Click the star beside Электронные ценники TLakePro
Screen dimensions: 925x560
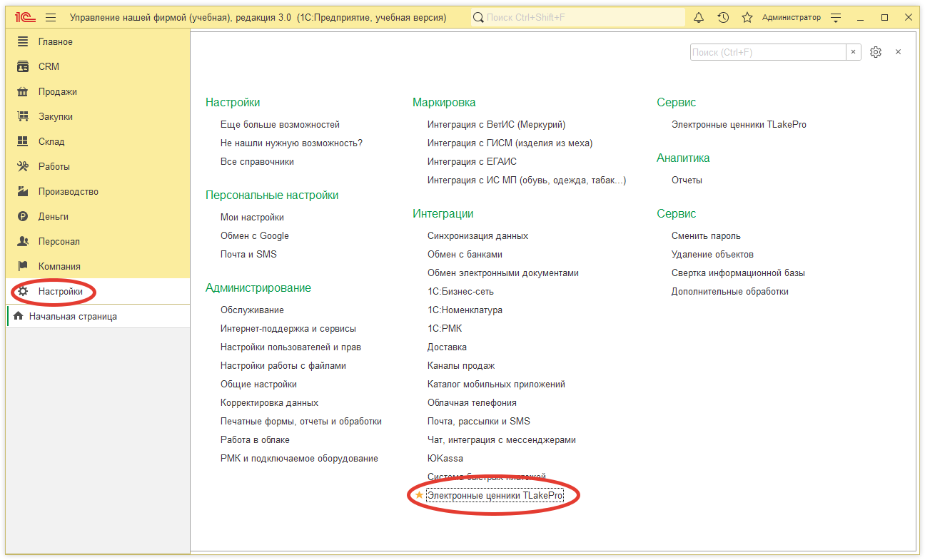tap(419, 495)
